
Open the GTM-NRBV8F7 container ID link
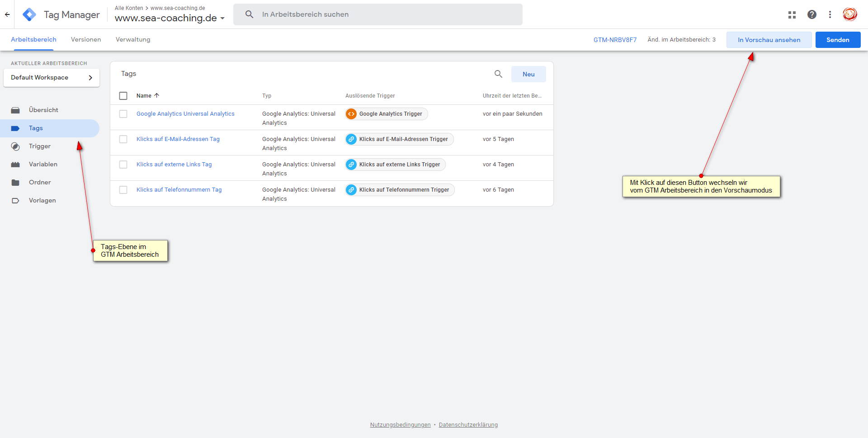point(615,40)
